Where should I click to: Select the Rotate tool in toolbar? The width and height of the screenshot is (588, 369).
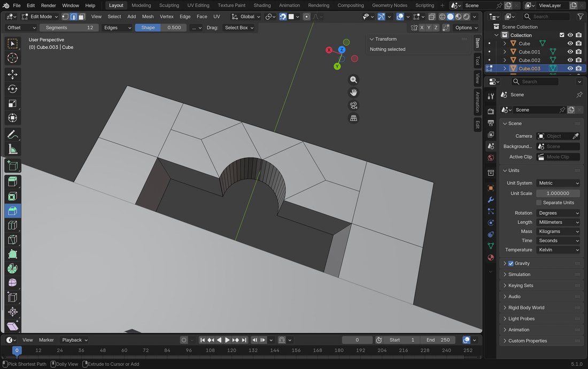click(12, 89)
